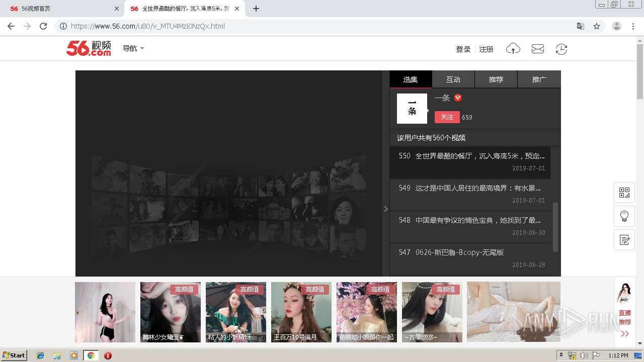The width and height of the screenshot is (644, 362).
Task: Click the address bar URL field
Action: coord(322,26)
